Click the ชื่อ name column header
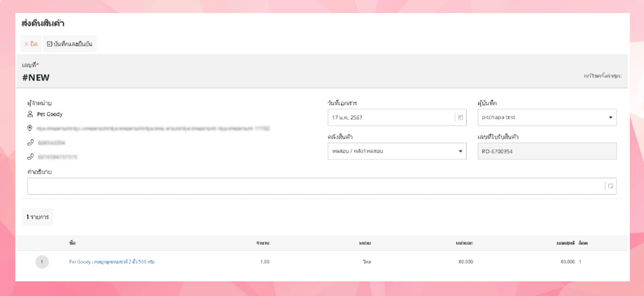644x296 pixels. [x=73, y=243]
